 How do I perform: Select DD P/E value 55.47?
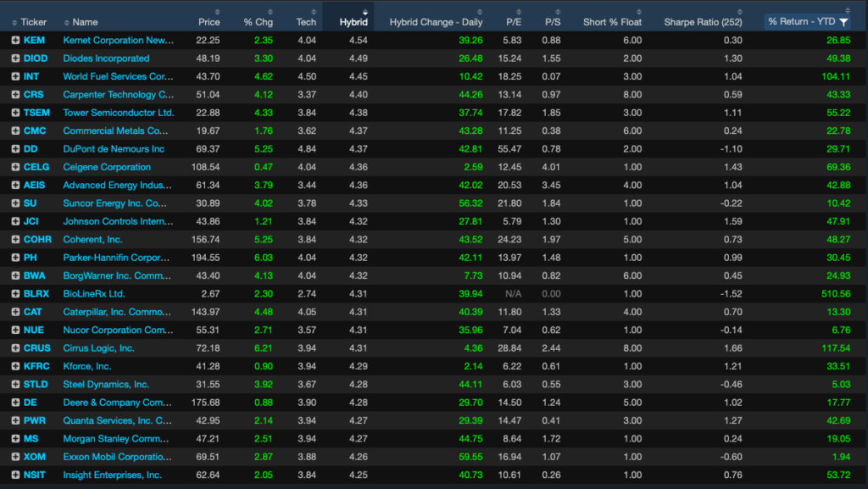pyautogui.click(x=509, y=149)
